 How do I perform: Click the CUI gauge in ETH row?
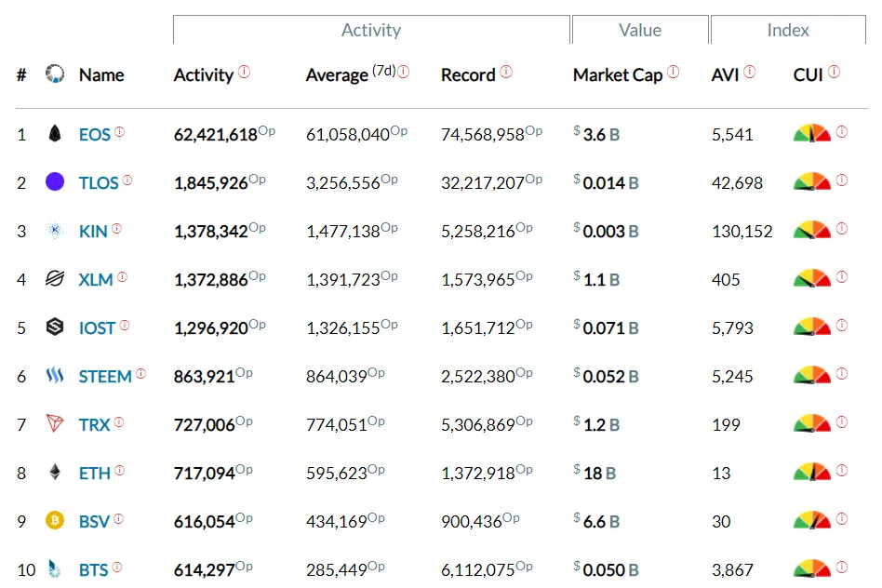tap(811, 472)
